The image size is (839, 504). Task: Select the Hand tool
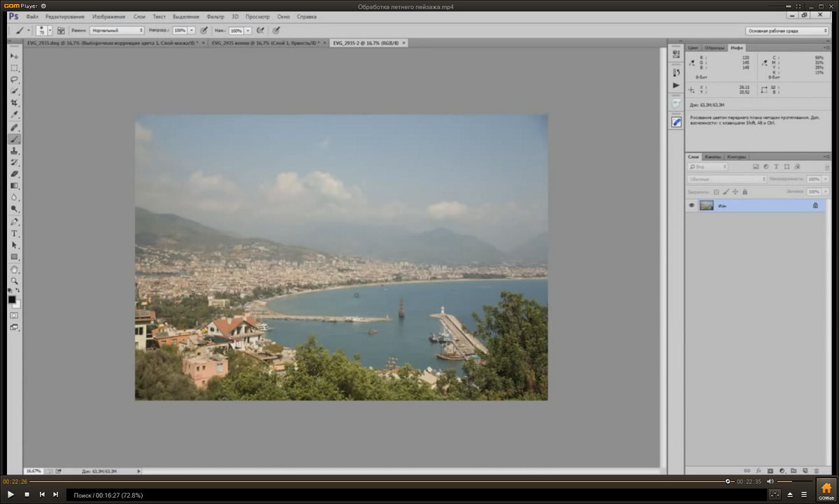pos(14,269)
